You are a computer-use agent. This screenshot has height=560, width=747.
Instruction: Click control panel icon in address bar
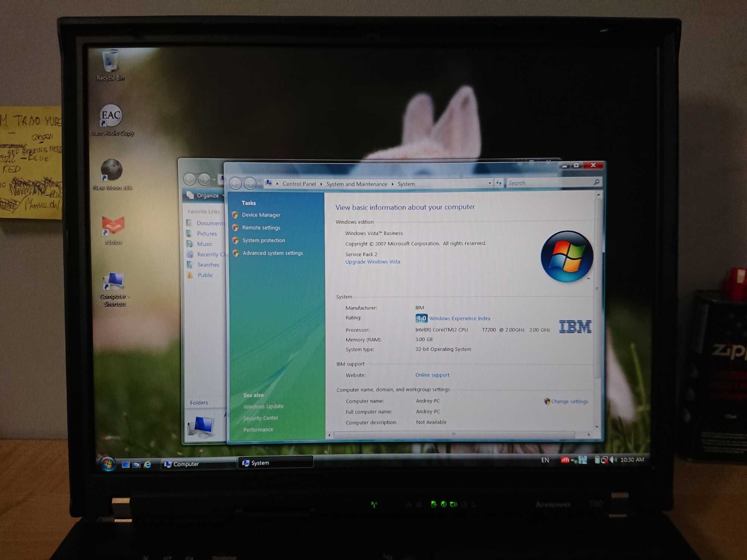(269, 183)
